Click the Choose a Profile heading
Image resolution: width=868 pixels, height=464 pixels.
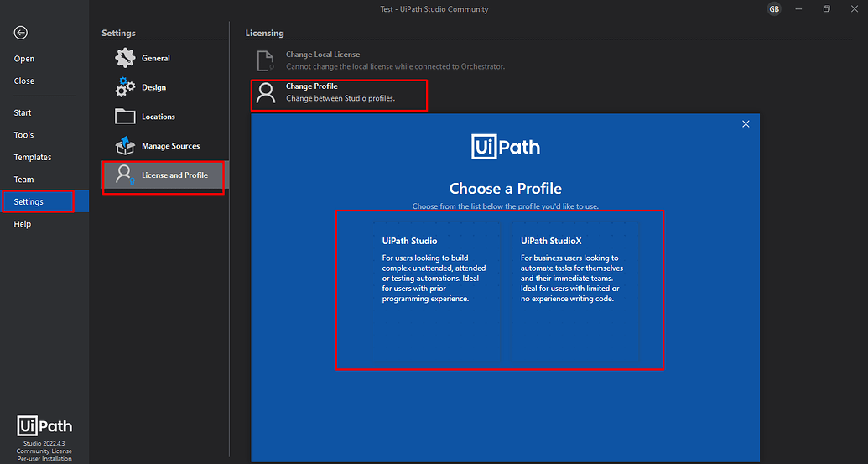[x=506, y=188]
